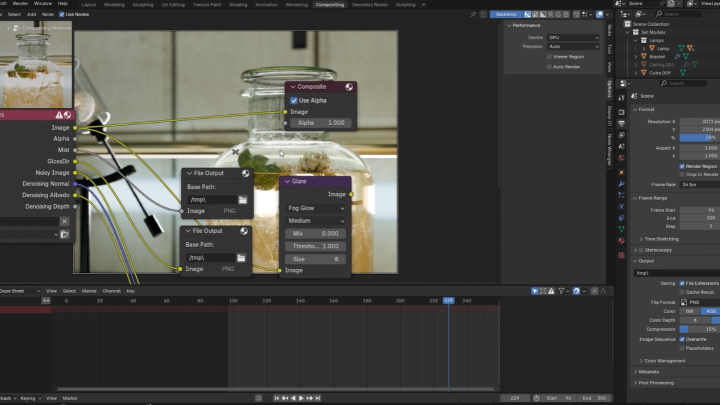Open the Modifiers wrench icon
The width and height of the screenshot is (720, 405).
(621, 184)
